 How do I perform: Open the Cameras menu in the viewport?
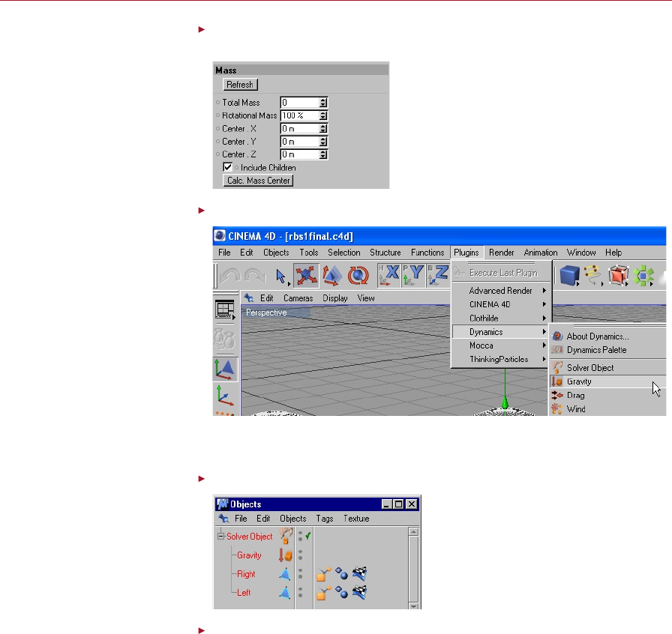[x=298, y=298]
